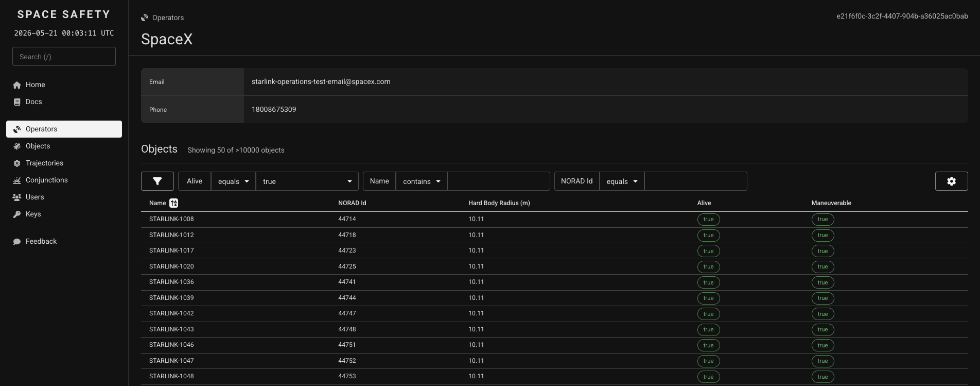This screenshot has width=980, height=386.
Task: Toggle the filter funnel button
Action: click(x=157, y=181)
